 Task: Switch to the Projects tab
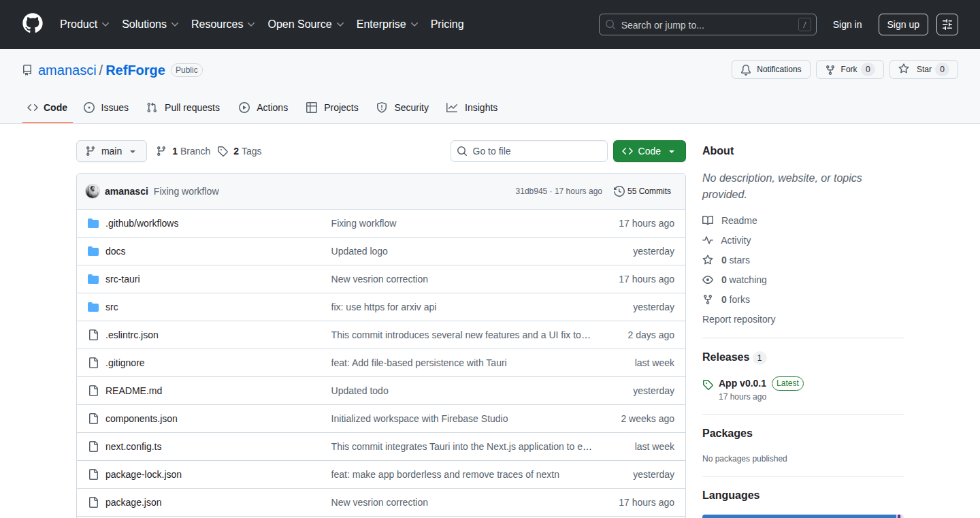pyautogui.click(x=332, y=108)
